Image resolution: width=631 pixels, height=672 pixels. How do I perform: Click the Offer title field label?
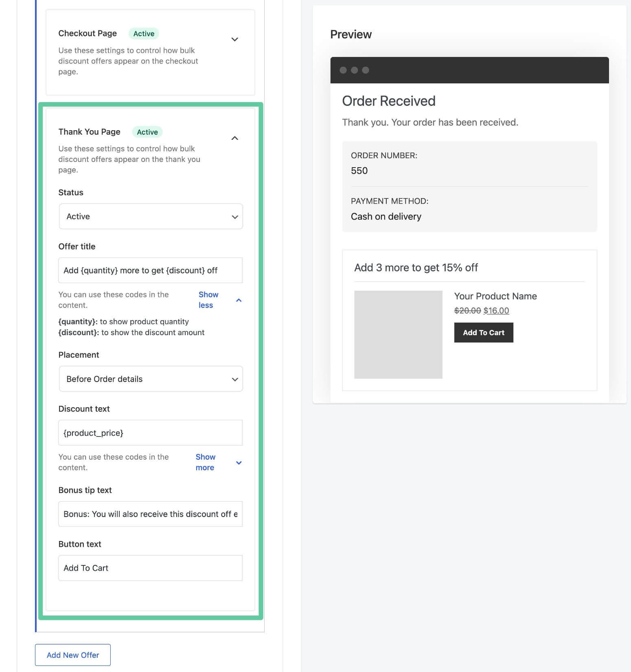77,247
